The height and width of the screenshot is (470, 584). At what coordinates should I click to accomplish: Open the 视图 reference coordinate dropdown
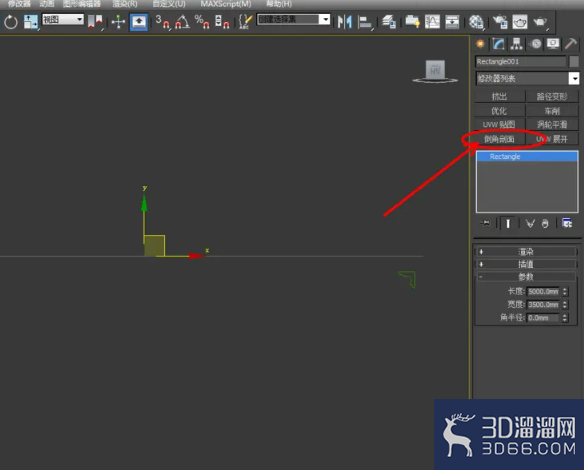pyautogui.click(x=63, y=19)
